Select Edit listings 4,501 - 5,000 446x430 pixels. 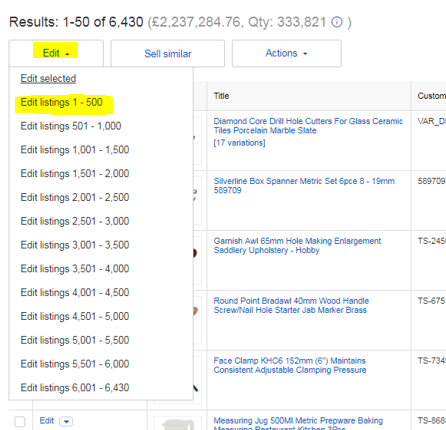pos(75,316)
